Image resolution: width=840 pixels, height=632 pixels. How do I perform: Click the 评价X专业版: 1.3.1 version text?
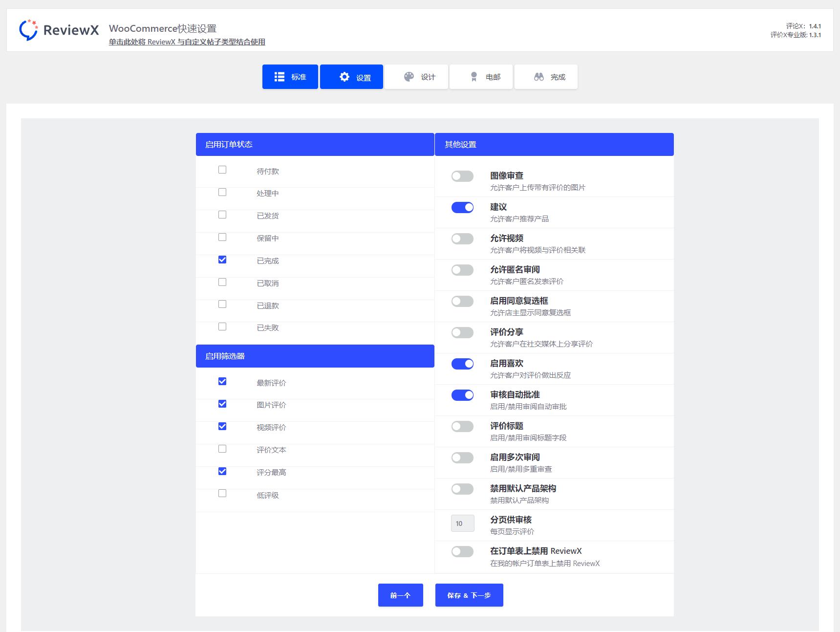click(796, 35)
